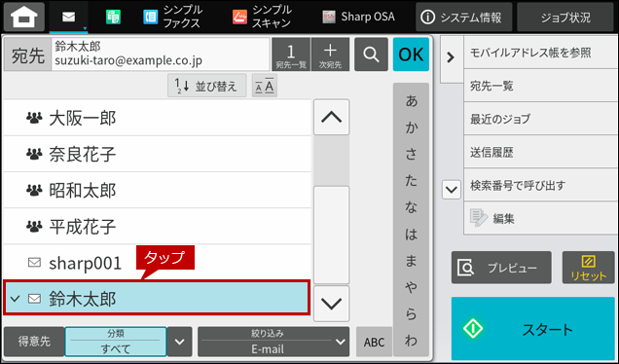Collapse the action panel with the chevron arrow
The height and width of the screenshot is (364, 619).
coord(451,58)
